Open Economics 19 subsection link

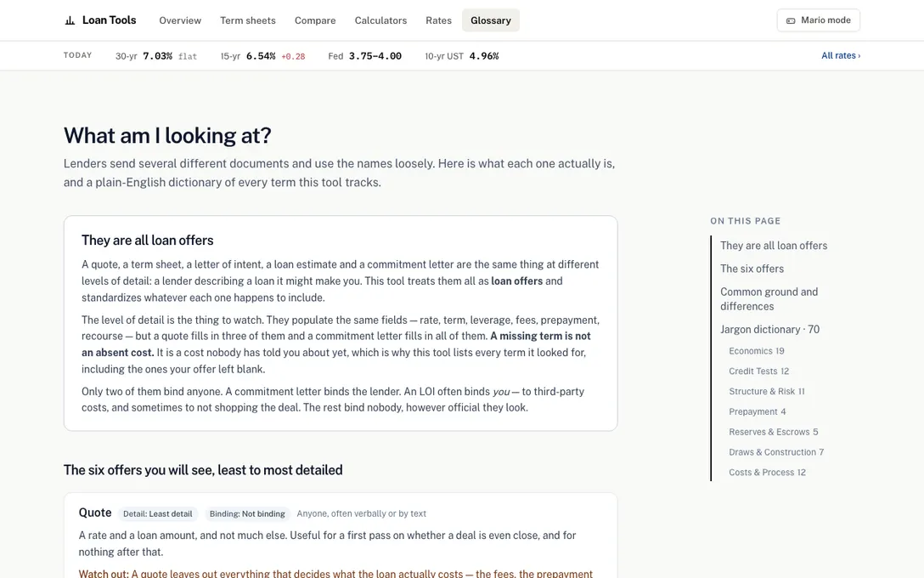tap(756, 351)
